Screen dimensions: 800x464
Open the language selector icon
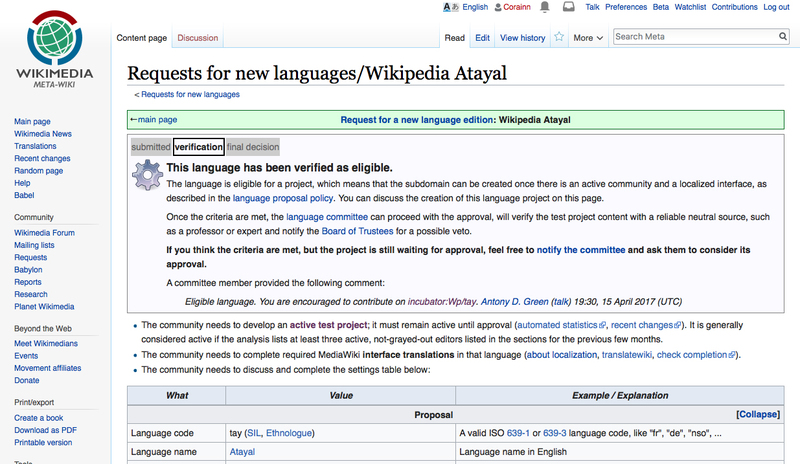[x=451, y=7]
